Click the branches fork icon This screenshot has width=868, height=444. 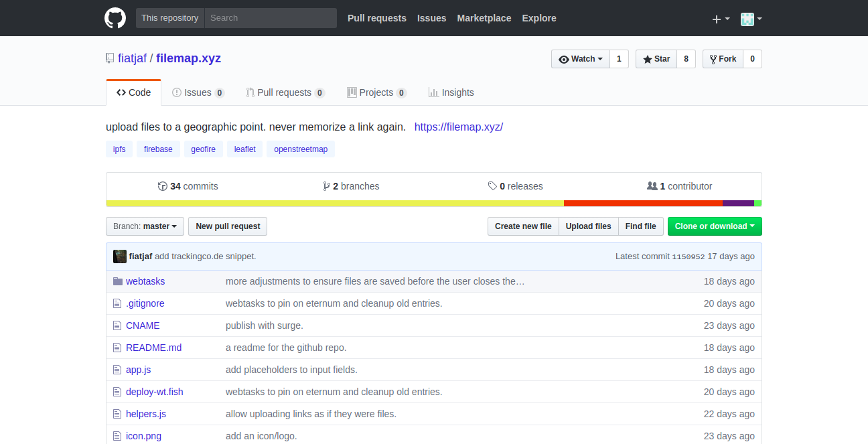(326, 186)
